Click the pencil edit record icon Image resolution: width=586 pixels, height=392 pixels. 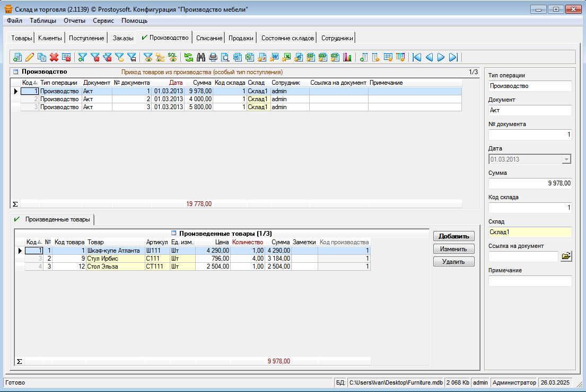(30, 57)
